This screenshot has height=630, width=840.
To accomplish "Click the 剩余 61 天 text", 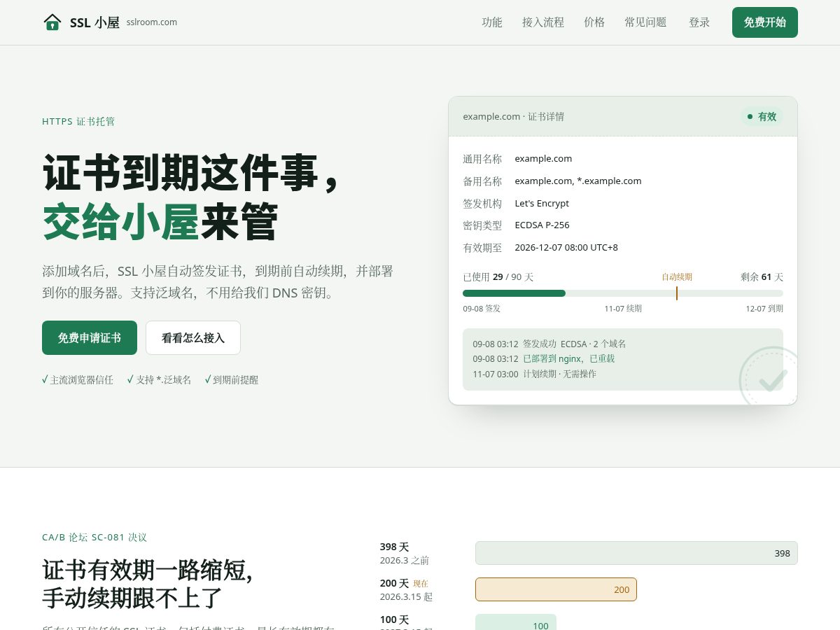I will click(x=762, y=277).
